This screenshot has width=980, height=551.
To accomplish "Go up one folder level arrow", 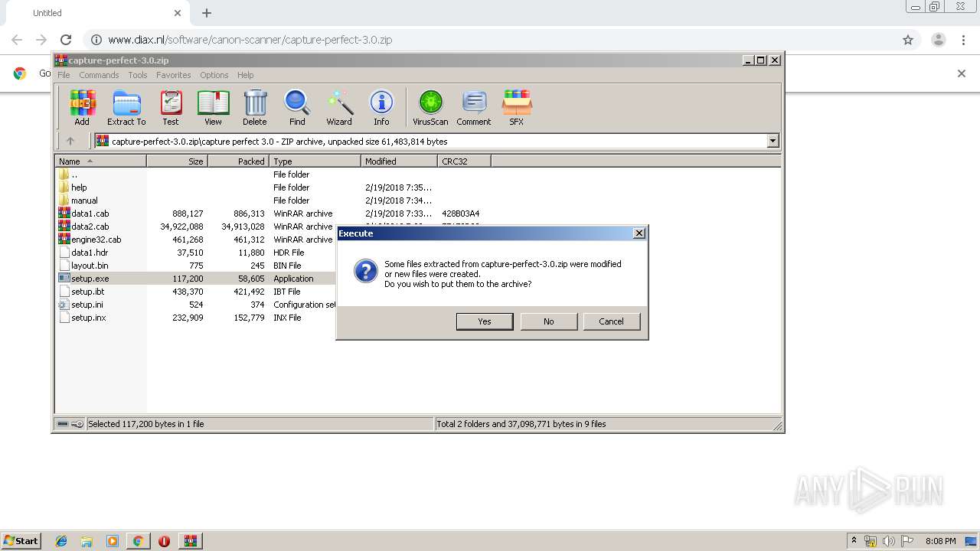I will click(x=70, y=141).
